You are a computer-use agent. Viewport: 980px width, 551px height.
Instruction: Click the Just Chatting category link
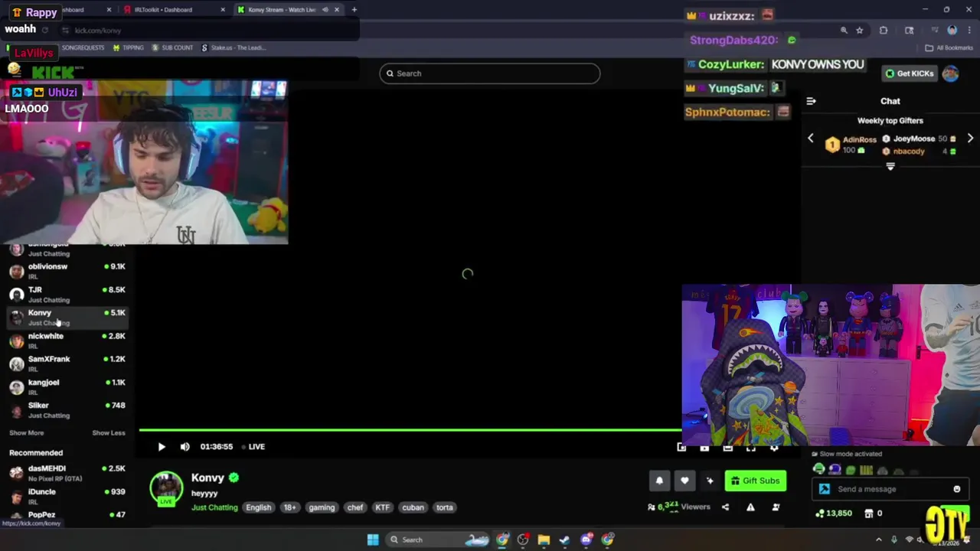tap(214, 507)
